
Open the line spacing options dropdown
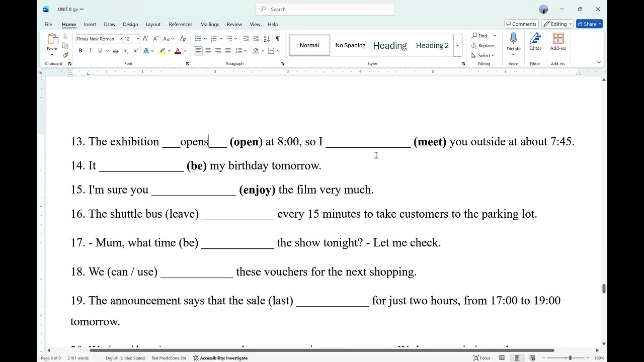(x=241, y=51)
